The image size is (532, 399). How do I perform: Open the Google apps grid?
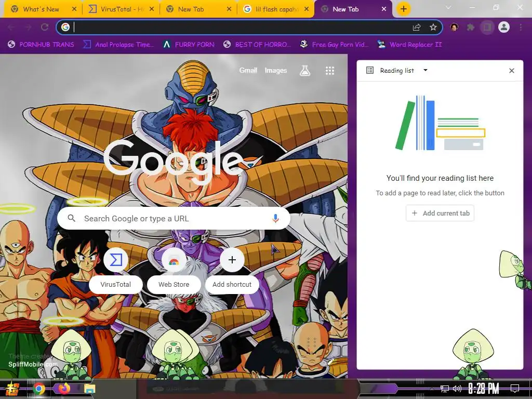tap(330, 71)
